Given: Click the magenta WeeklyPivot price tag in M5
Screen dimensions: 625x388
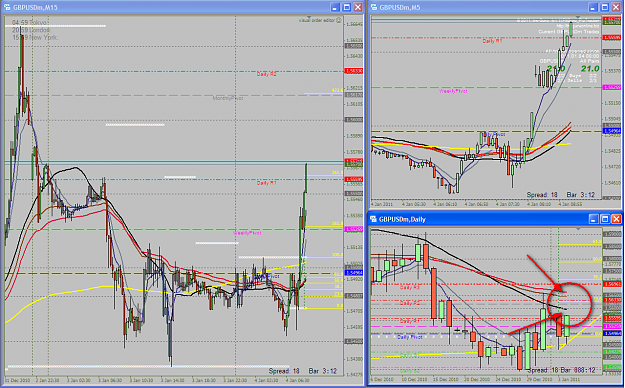Looking at the screenshot, I should 612,87.
